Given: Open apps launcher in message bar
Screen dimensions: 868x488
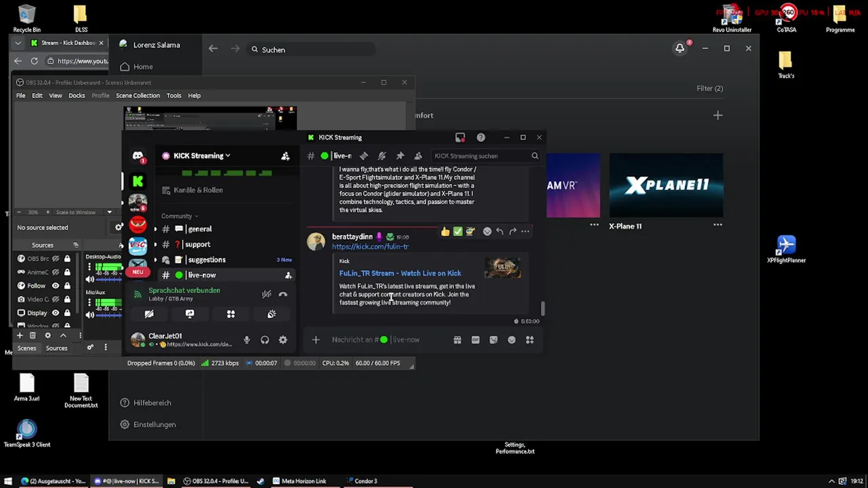Looking at the screenshot, I should pyautogui.click(x=530, y=340).
